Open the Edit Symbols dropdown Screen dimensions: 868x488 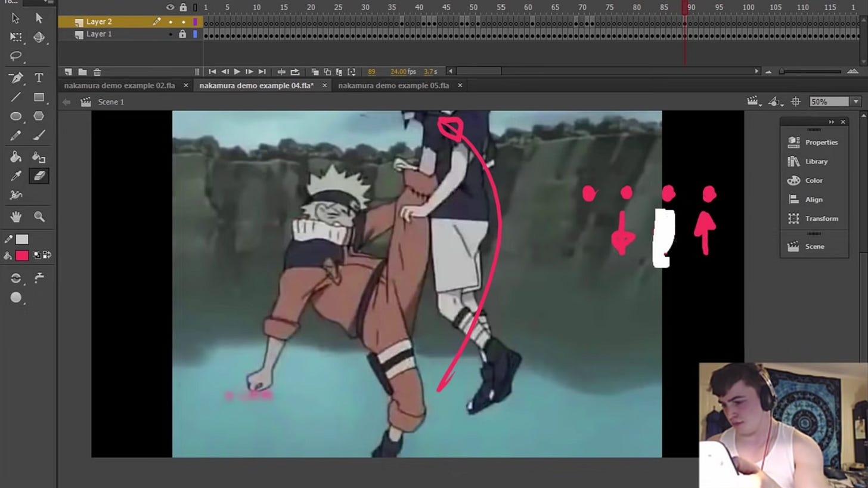(x=775, y=102)
